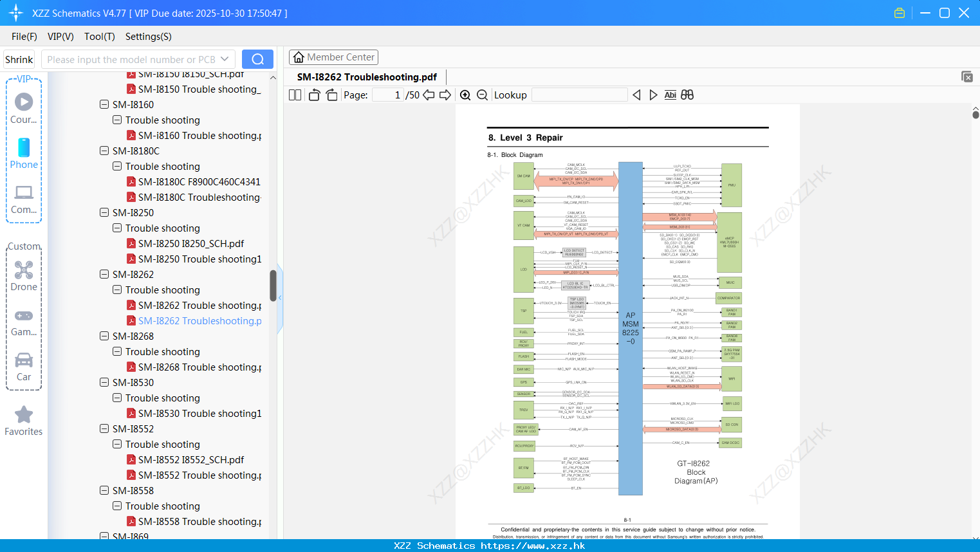Open the VIP(V) menu
The width and height of the screenshot is (980, 552).
tap(60, 37)
